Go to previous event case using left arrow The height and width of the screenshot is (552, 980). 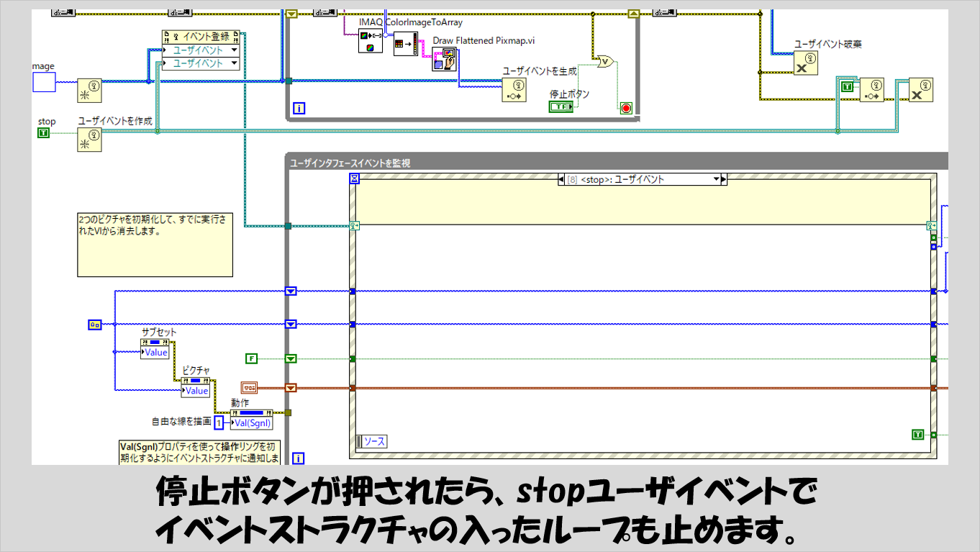tap(562, 179)
